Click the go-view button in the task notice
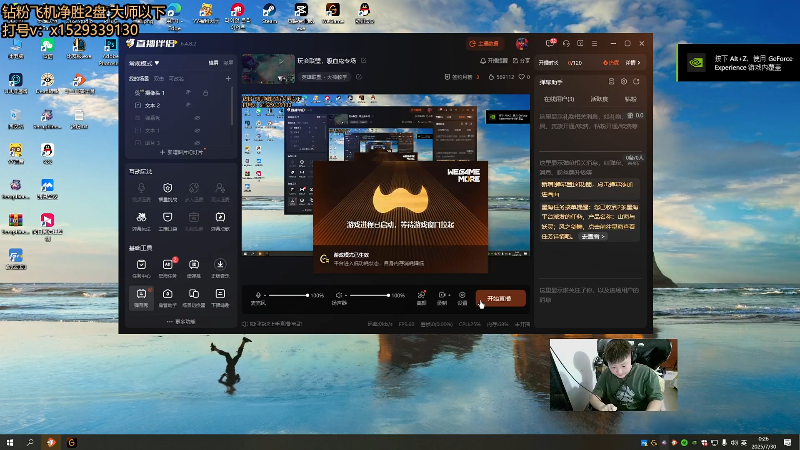The image size is (800, 450). pyautogui.click(x=593, y=237)
